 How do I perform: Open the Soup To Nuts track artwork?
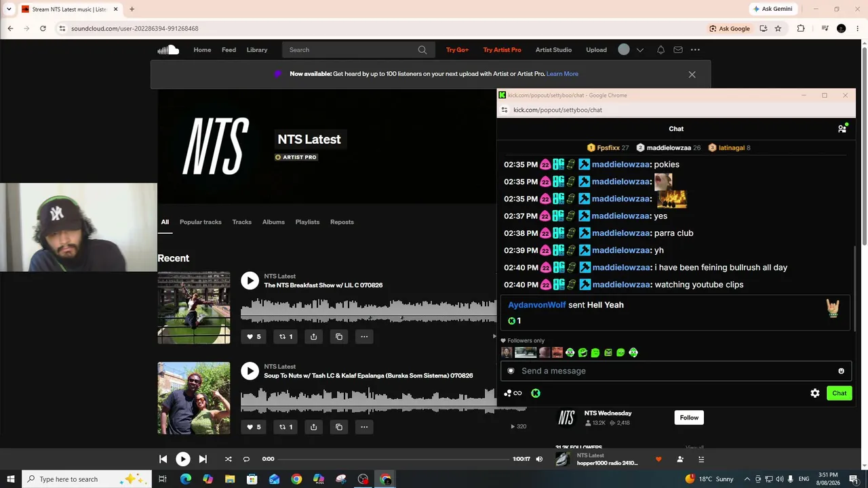pos(194,398)
